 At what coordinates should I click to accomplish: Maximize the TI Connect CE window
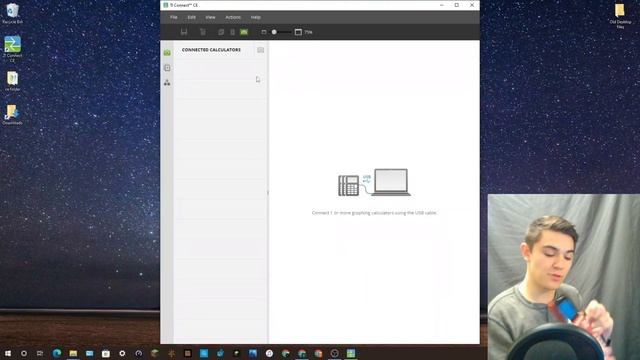pyautogui.click(x=457, y=5)
